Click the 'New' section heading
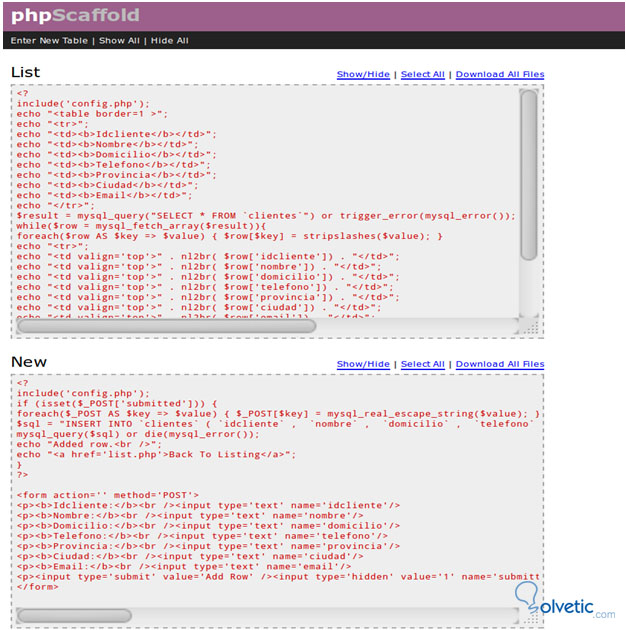Viewport: 626px width, 630px height. (29, 362)
